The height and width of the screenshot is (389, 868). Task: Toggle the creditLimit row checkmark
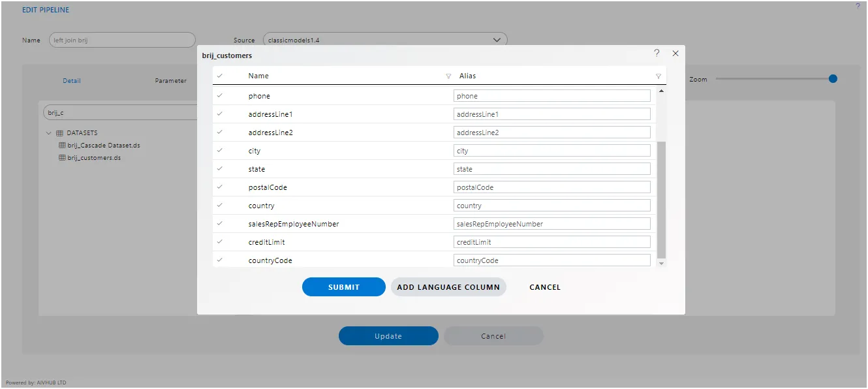point(220,242)
